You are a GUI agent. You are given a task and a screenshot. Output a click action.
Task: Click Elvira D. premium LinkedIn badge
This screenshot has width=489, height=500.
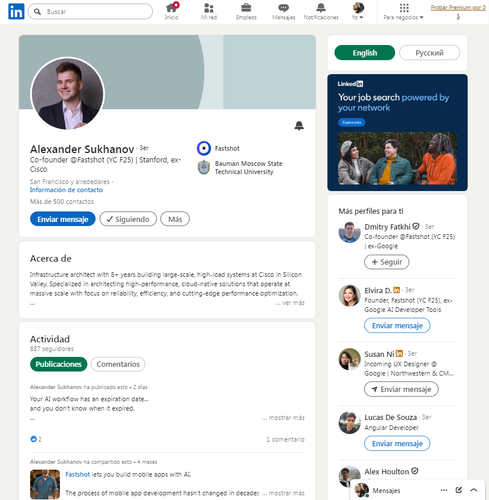397,290
